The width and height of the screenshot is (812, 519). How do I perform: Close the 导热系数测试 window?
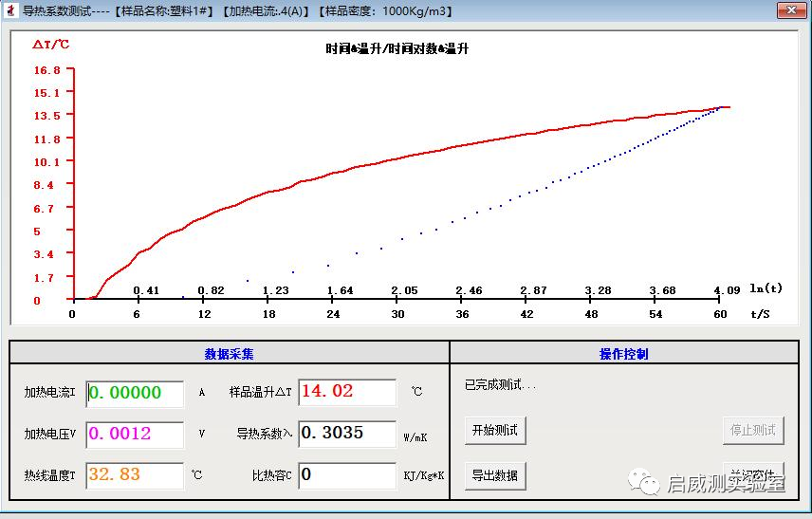791,9
